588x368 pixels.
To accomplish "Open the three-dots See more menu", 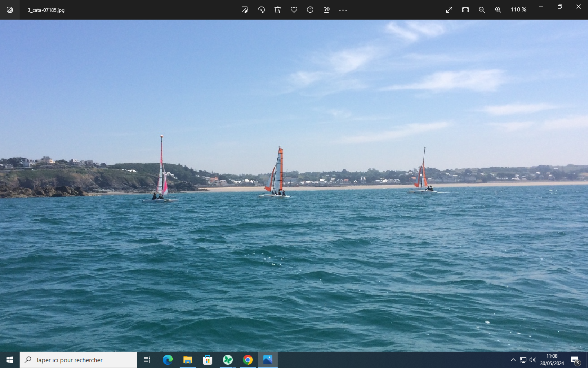I will click(343, 10).
